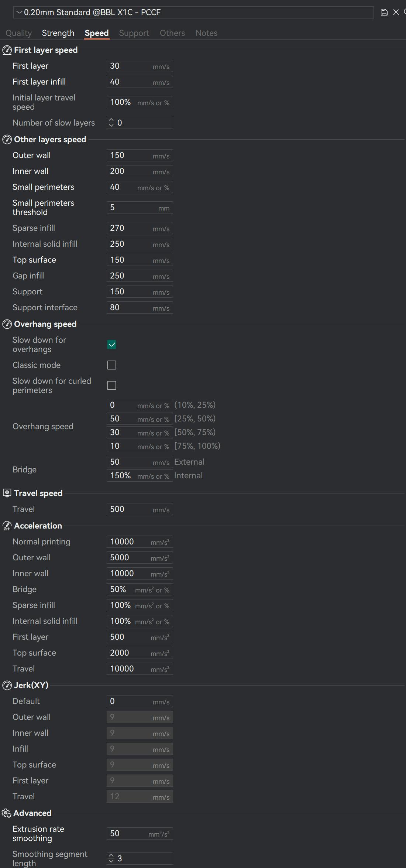Image resolution: width=406 pixels, height=868 pixels.
Task: Click the Travel speed input field
Action: pyautogui.click(x=129, y=509)
